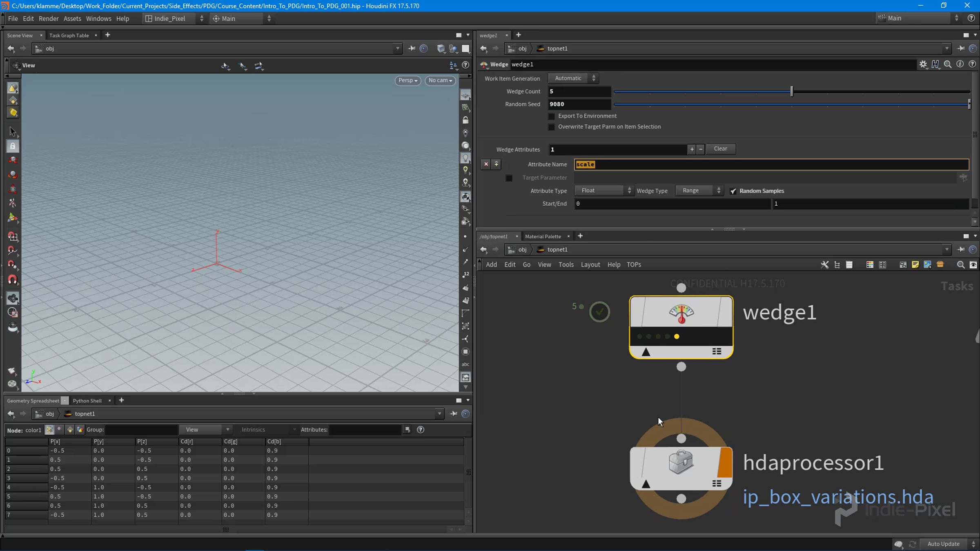This screenshot has width=980, height=551.
Task: Click the Attribute Name scale input field
Action: click(x=771, y=164)
